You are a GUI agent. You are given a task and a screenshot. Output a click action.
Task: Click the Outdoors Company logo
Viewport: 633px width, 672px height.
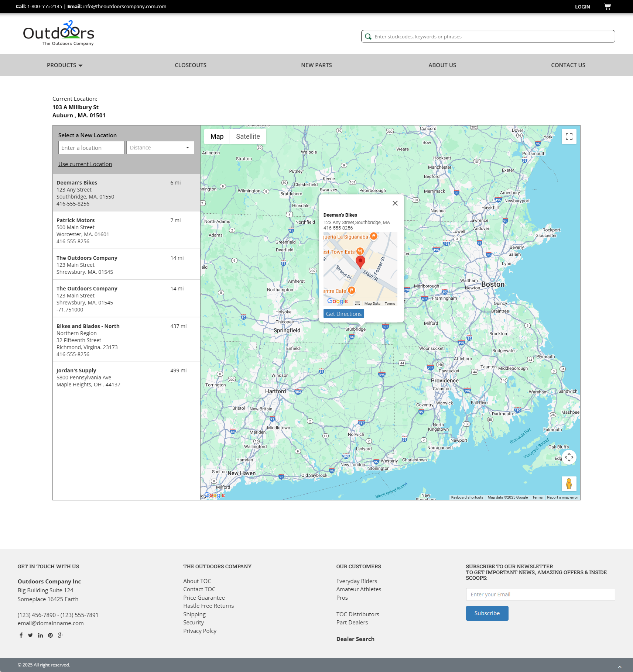click(x=59, y=33)
